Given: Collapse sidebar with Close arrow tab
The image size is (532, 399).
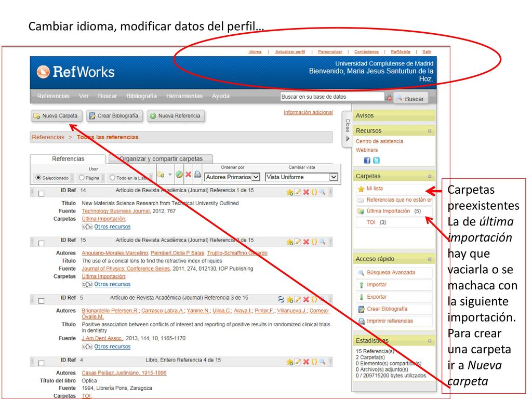Looking at the screenshot, I should coord(348,129).
